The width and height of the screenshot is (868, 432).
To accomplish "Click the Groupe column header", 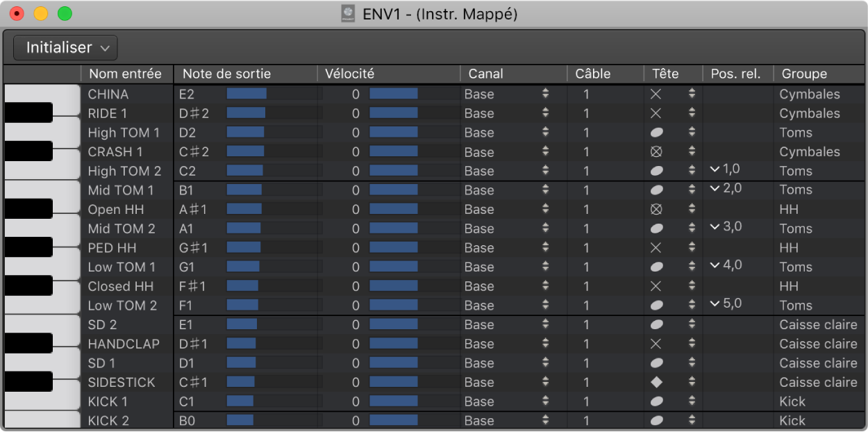I will pos(804,74).
